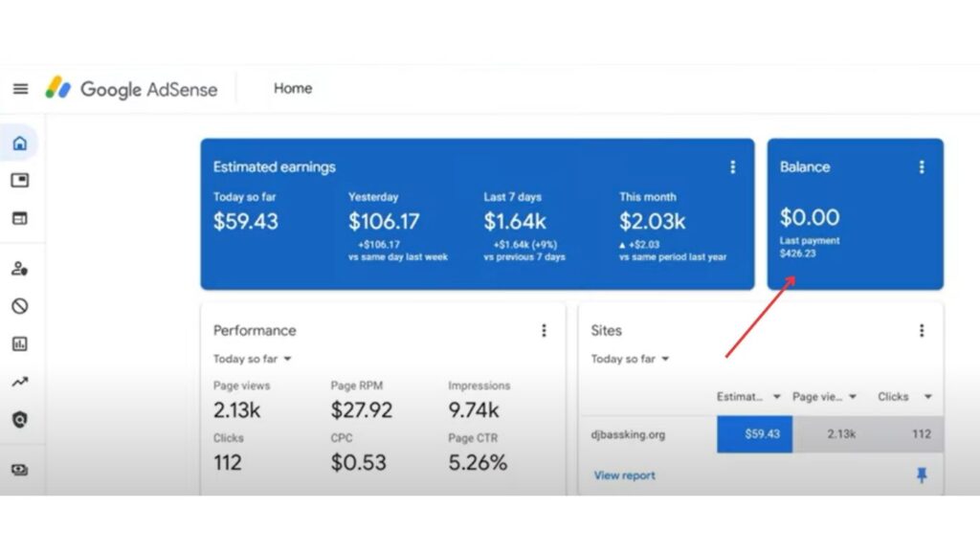Click the Home page title
Image resolution: width=980 pixels, height=551 pixels.
(x=293, y=89)
